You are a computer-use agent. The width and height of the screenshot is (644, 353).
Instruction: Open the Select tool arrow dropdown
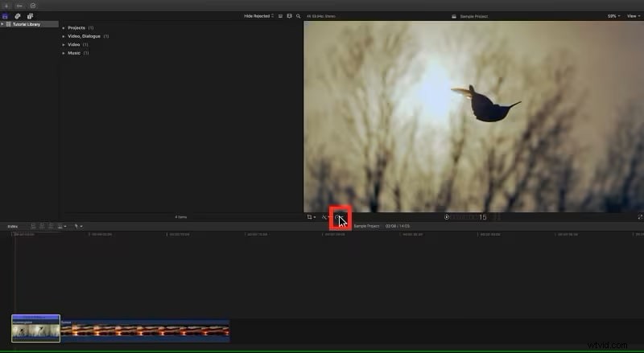point(78,226)
